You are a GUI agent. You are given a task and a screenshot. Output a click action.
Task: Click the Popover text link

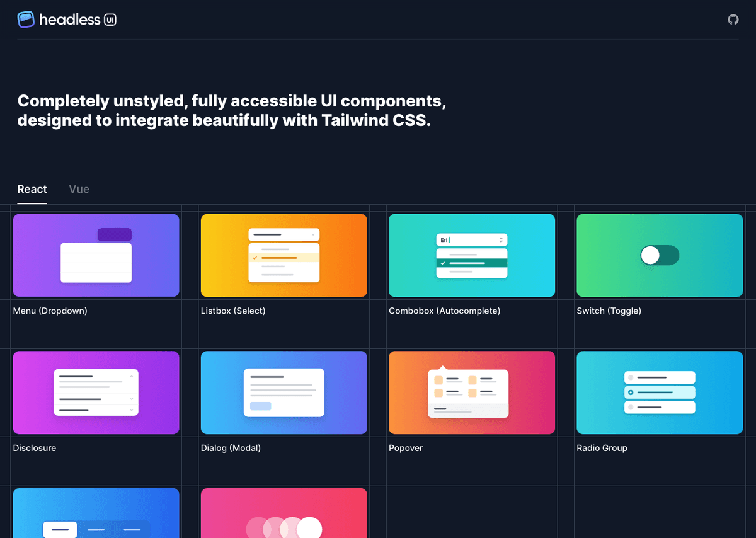click(406, 448)
